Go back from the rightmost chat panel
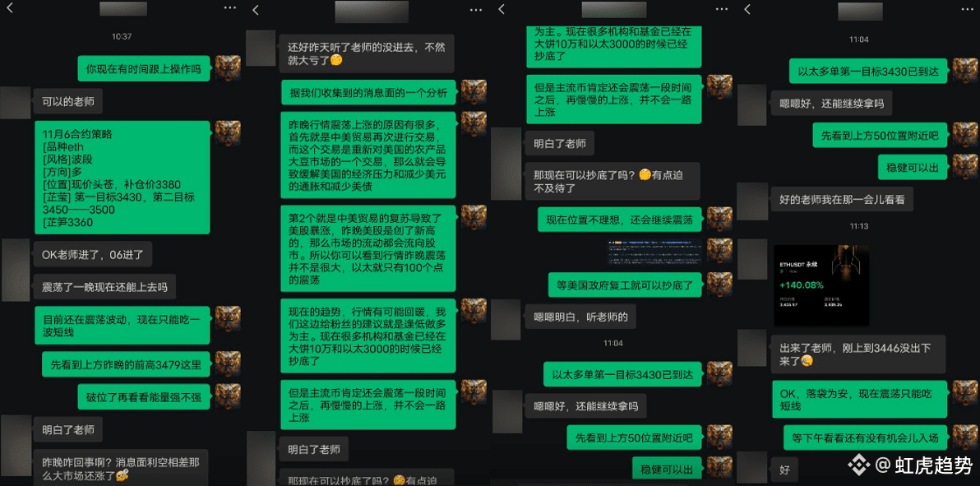This screenshot has width=980, height=486. 747,9
